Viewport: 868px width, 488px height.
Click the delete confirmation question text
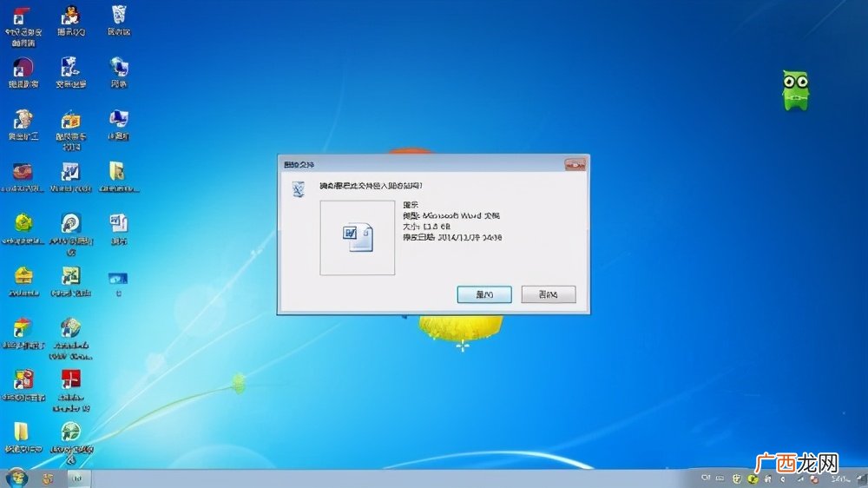click(371, 186)
